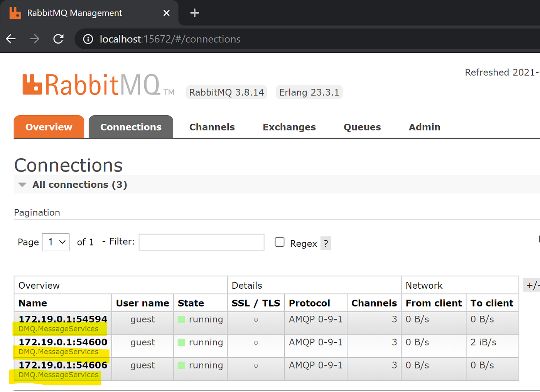This screenshot has width=540, height=392.
Task: Open connection 172.19.0.1:54600 details
Action: pos(62,342)
